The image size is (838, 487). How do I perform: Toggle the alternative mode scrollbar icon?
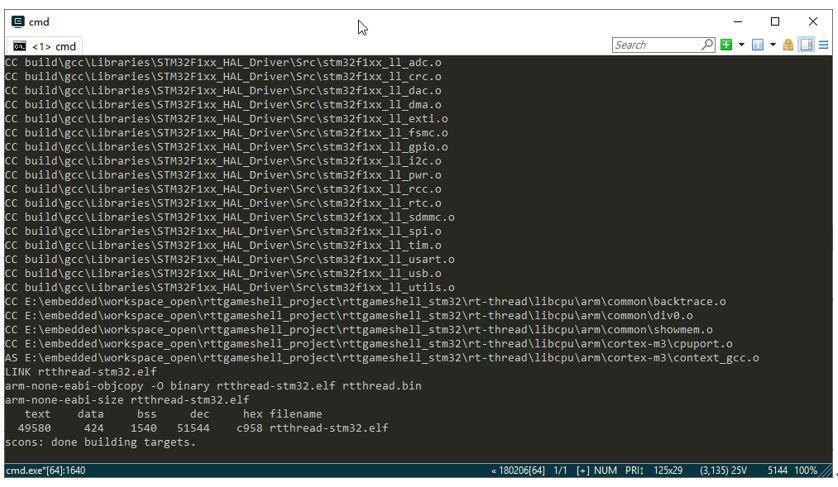coord(806,45)
